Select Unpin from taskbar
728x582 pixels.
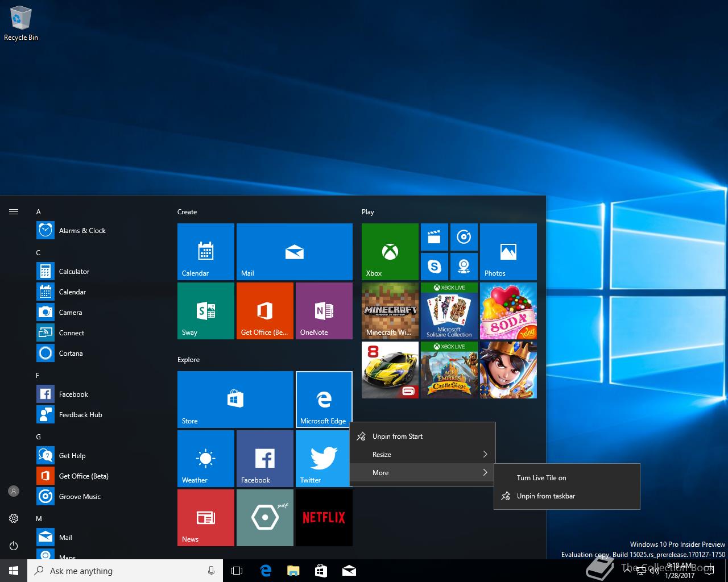545,496
